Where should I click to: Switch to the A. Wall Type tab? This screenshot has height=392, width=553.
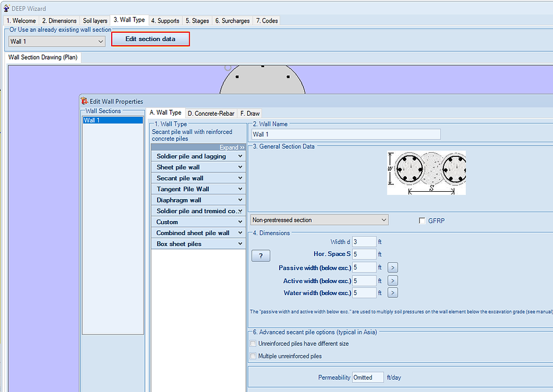coord(165,112)
